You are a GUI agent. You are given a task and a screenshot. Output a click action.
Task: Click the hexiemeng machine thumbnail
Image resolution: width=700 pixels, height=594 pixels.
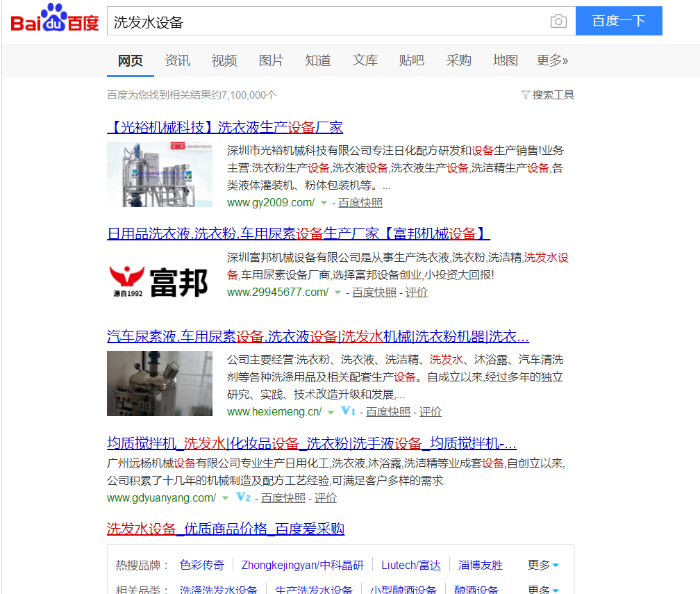[x=160, y=383]
